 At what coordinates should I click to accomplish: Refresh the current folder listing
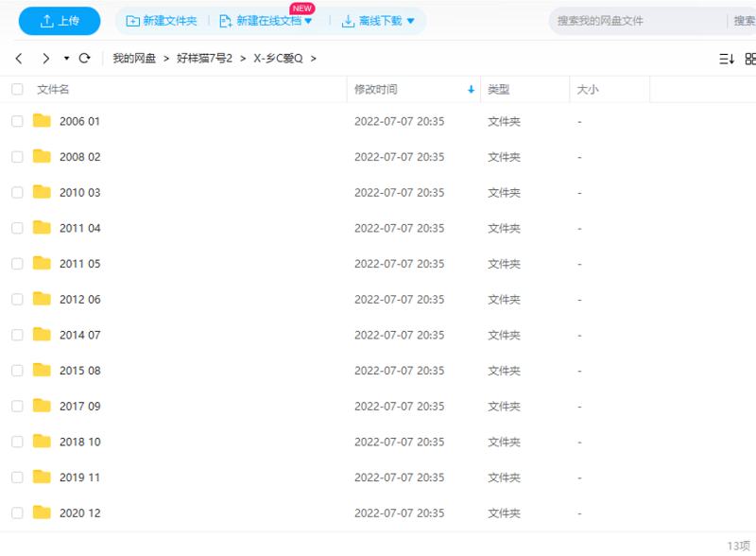84,59
